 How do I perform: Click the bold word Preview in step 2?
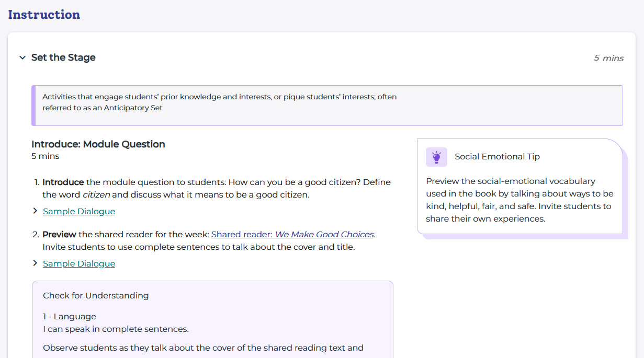(x=59, y=235)
